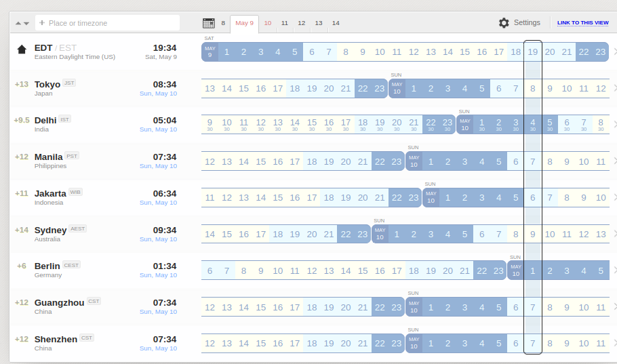
Task: Click the JST badge next to Tokyo
Action: point(69,83)
